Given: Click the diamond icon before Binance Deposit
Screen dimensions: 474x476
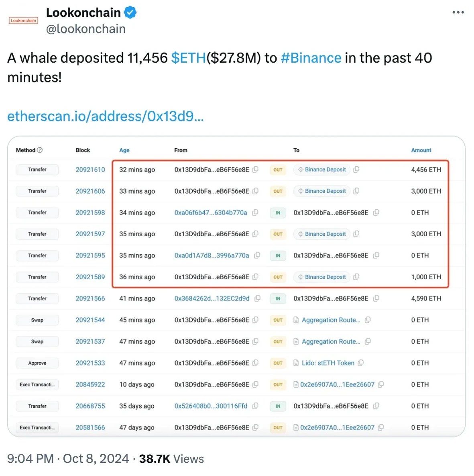Looking at the screenshot, I should (300, 170).
